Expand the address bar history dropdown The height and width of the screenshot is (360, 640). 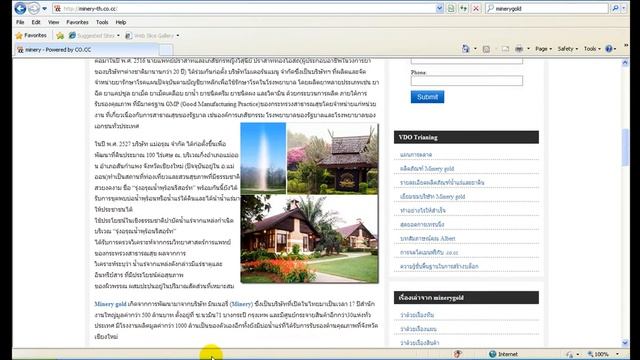(x=439, y=9)
